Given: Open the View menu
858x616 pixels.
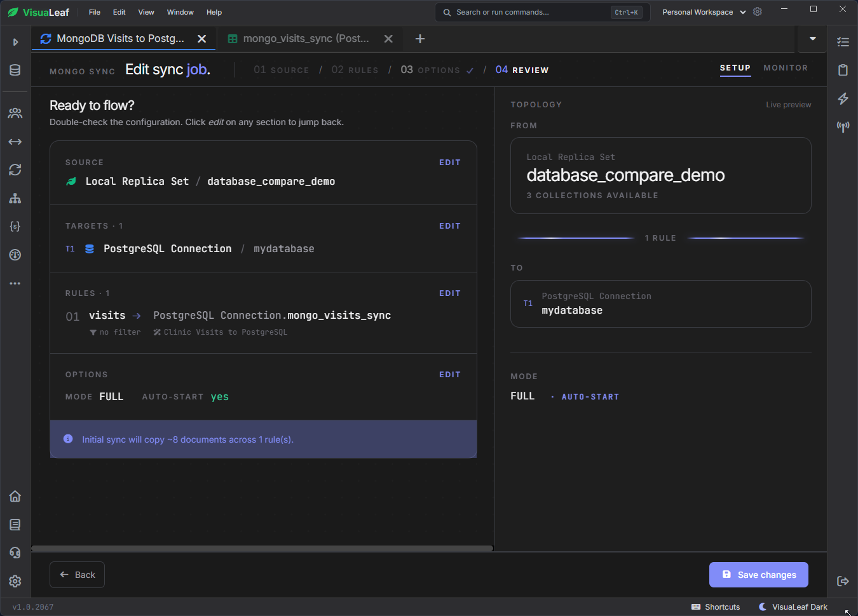Looking at the screenshot, I should (146, 12).
